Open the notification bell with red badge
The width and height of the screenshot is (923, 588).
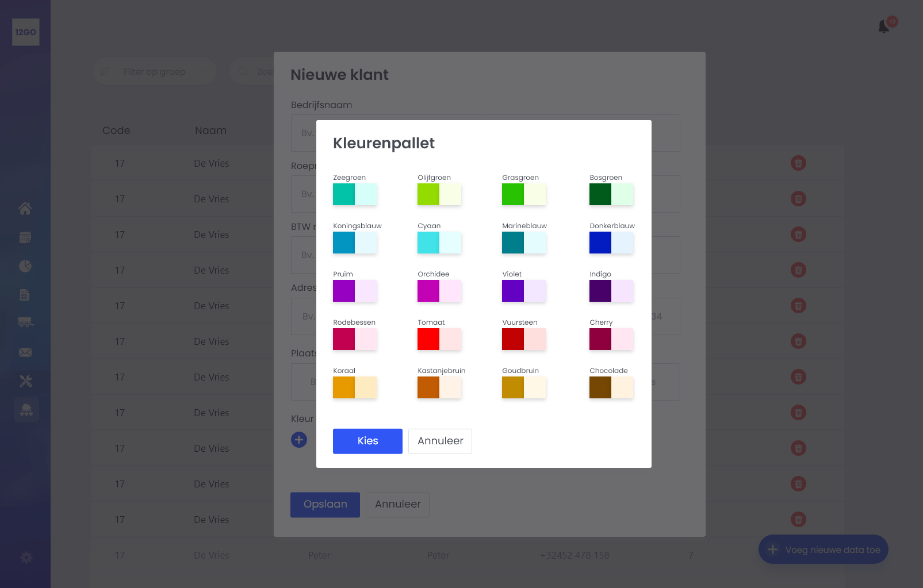click(x=884, y=25)
